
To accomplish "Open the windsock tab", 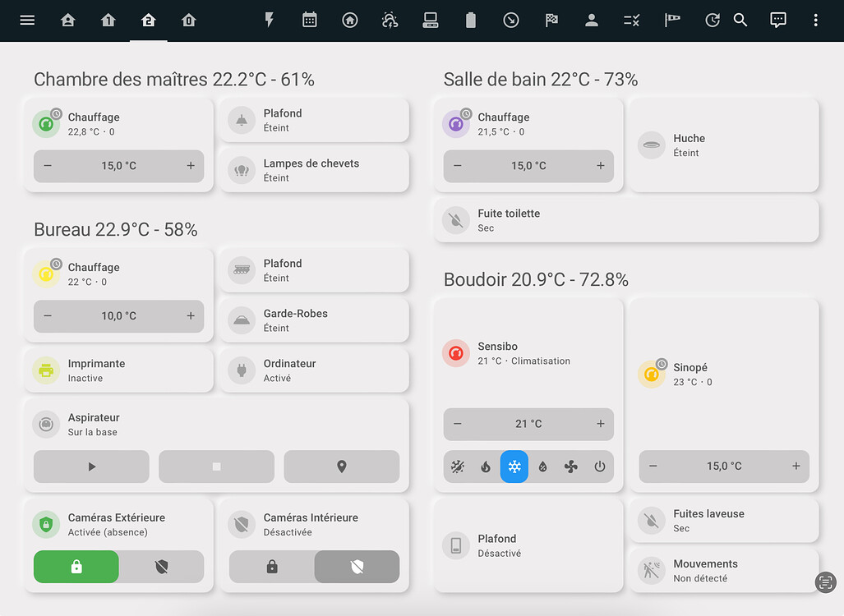I will tap(671, 21).
